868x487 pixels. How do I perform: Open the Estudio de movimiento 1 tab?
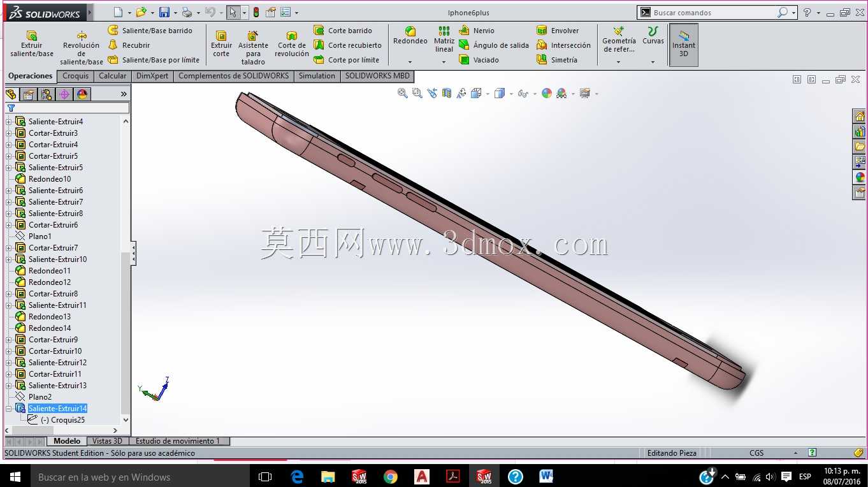pos(178,441)
